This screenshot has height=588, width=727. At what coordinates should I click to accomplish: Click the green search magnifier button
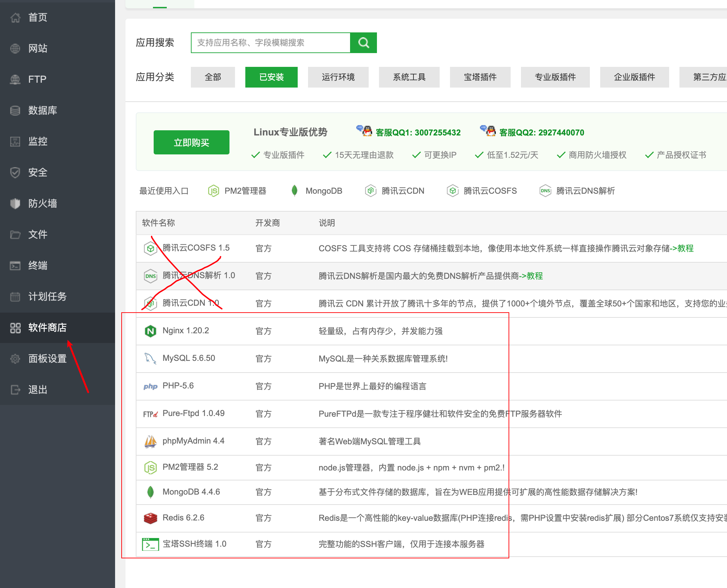[x=363, y=43]
